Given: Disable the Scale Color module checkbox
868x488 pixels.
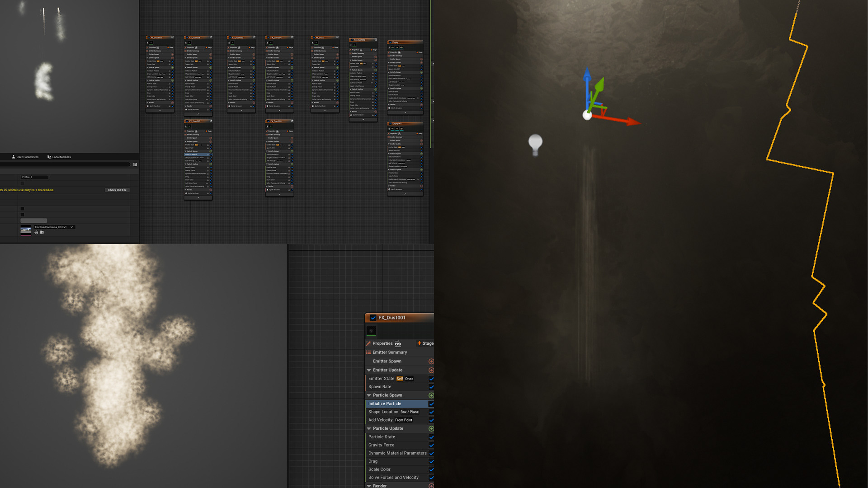Looking at the screenshot, I should pos(431,469).
